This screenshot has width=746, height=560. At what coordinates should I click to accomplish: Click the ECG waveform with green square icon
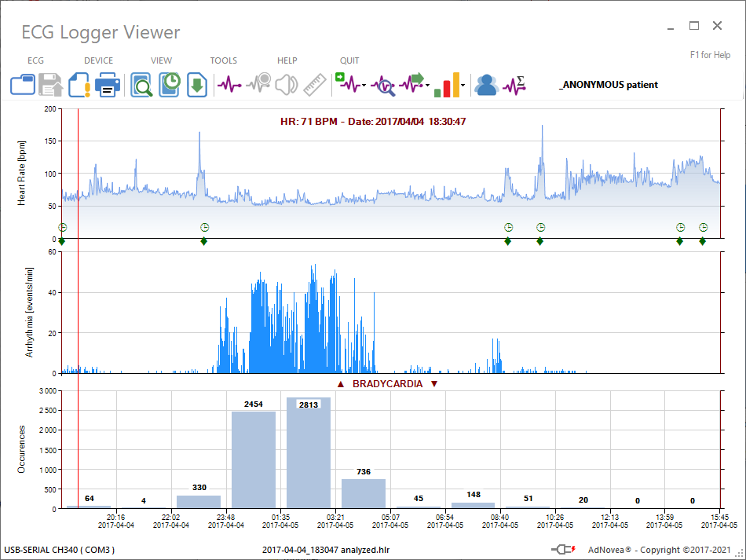[x=348, y=83]
